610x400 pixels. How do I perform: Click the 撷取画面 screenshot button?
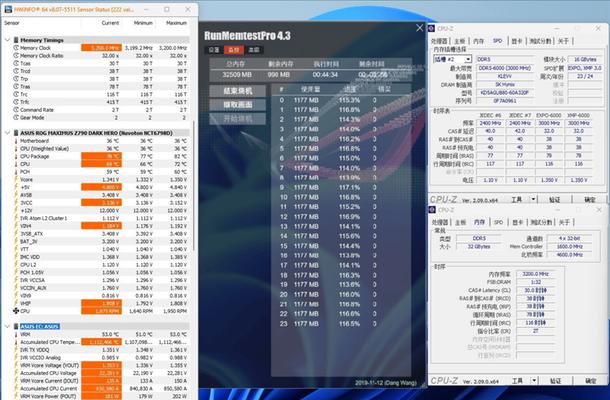pyautogui.click(x=238, y=105)
